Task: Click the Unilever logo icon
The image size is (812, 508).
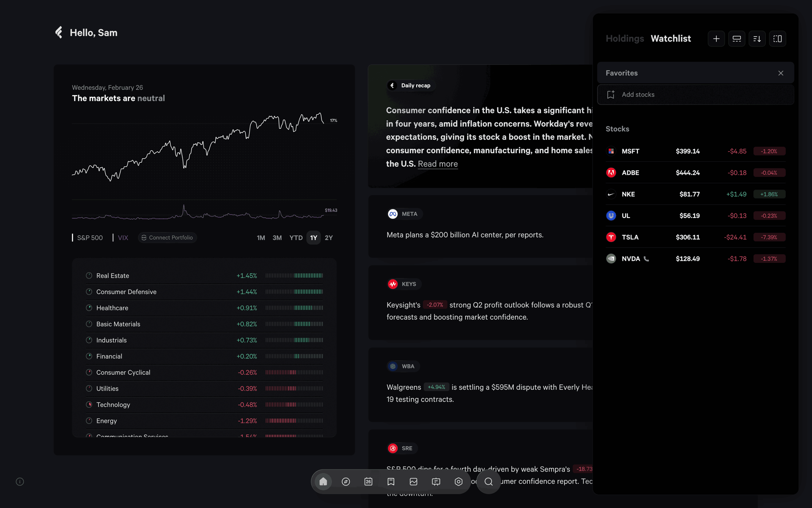Action: point(611,216)
